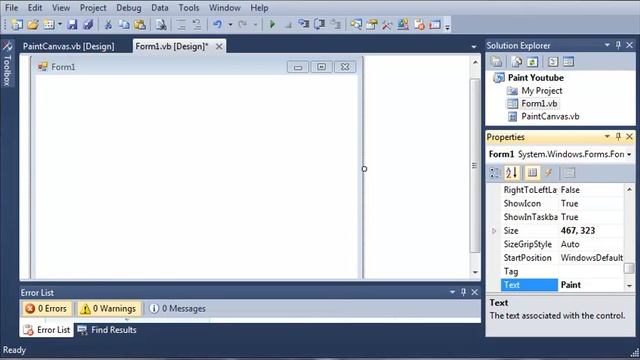Screen dimensions: 640x360
Task: Click the 0 Errors filter button
Action: point(47,309)
